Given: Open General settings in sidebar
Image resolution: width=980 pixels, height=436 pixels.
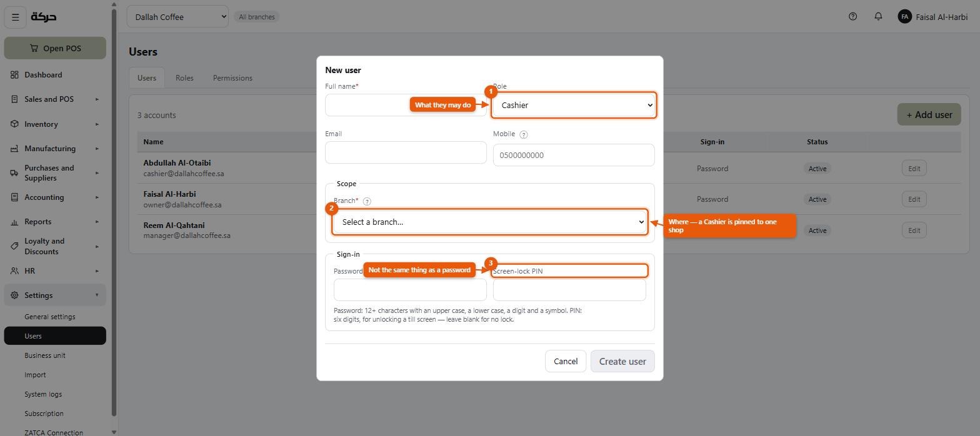Looking at the screenshot, I should pos(50,317).
